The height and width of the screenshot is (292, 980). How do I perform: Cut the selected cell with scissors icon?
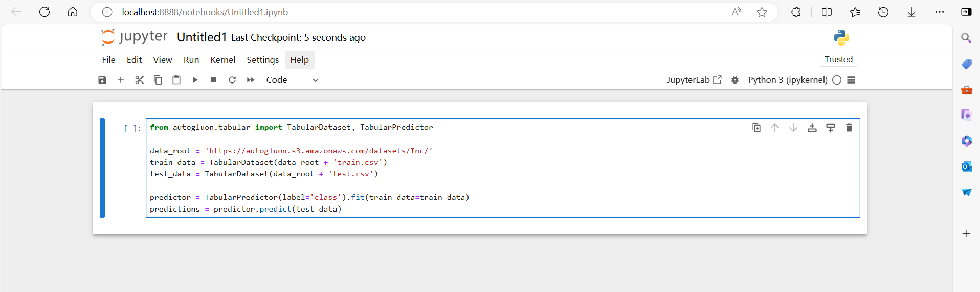[139, 80]
